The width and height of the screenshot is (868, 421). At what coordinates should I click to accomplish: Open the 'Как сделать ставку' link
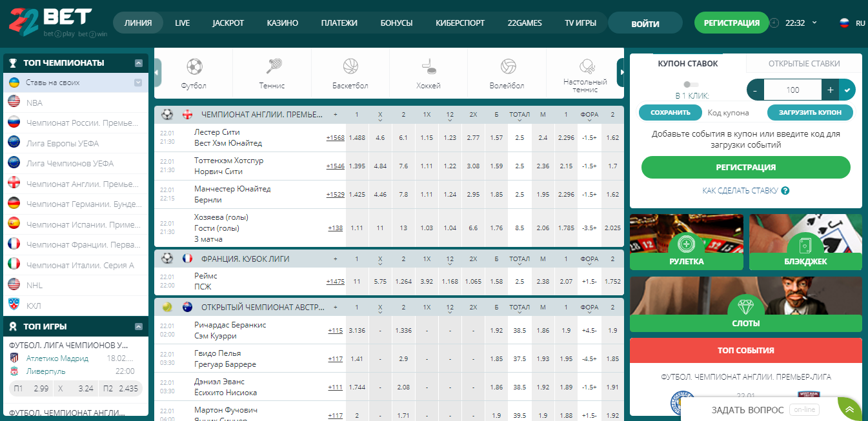(741, 191)
